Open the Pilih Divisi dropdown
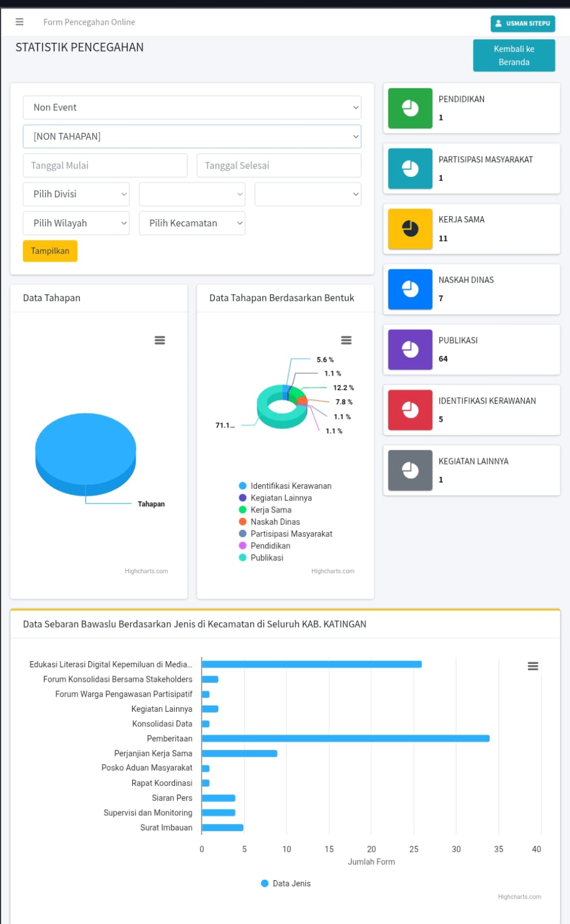The width and height of the screenshot is (570, 924). click(x=76, y=194)
